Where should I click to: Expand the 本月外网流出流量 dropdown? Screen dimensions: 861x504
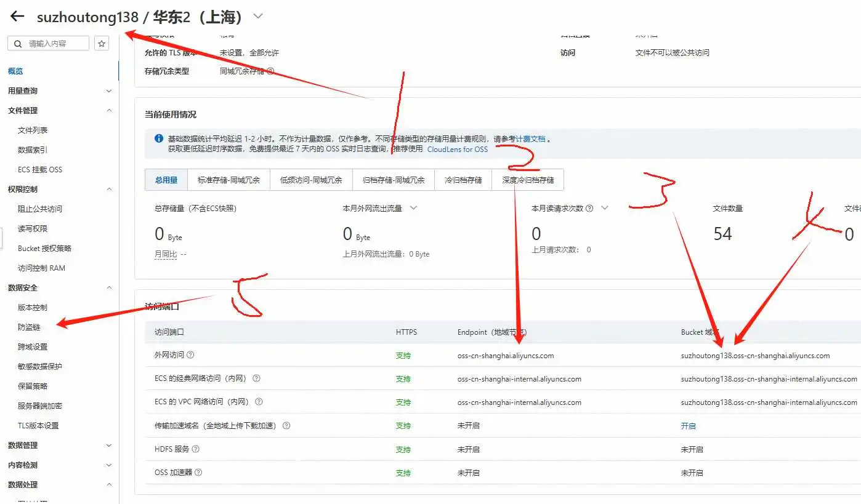pyautogui.click(x=413, y=208)
